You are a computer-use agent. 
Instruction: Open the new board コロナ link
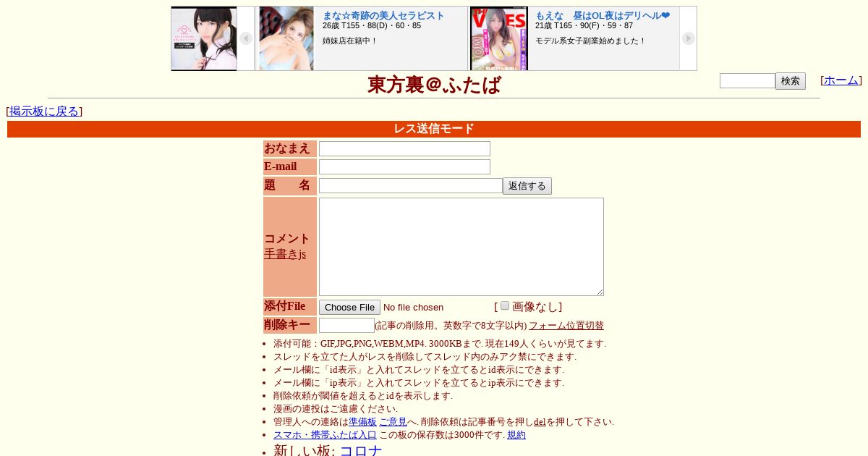pyautogui.click(x=361, y=451)
